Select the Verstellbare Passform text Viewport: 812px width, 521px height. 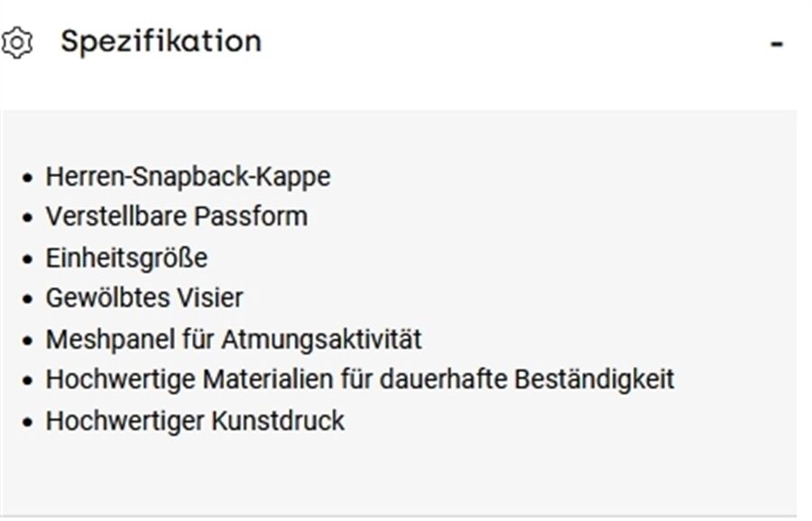tap(177, 216)
